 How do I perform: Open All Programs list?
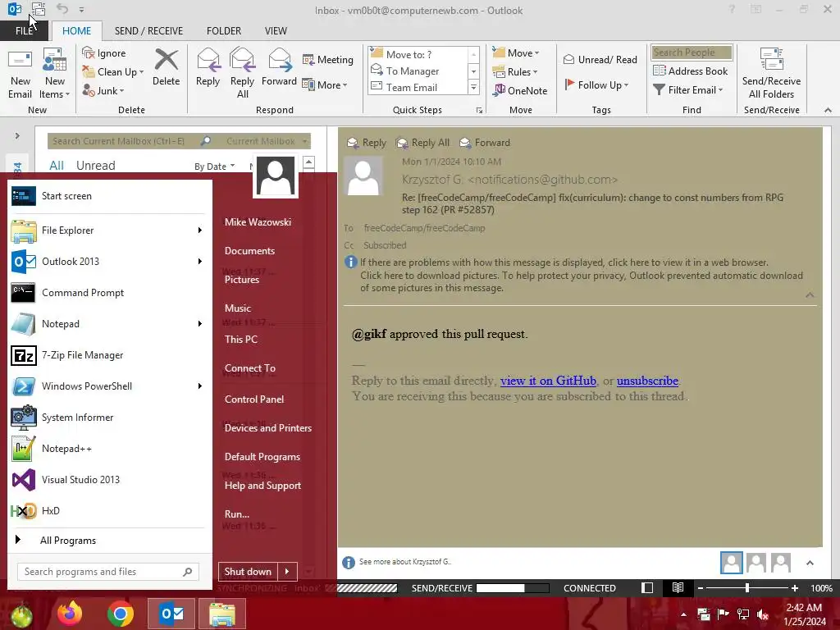point(67,541)
